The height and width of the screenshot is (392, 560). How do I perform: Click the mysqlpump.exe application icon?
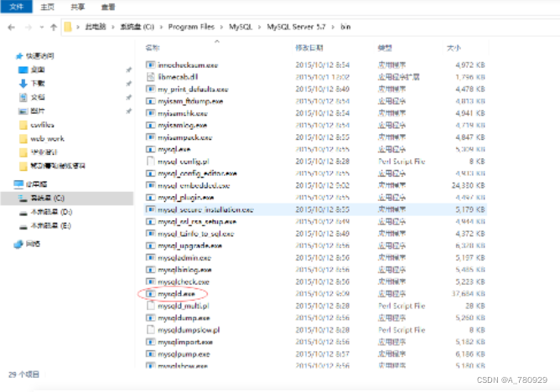150,353
